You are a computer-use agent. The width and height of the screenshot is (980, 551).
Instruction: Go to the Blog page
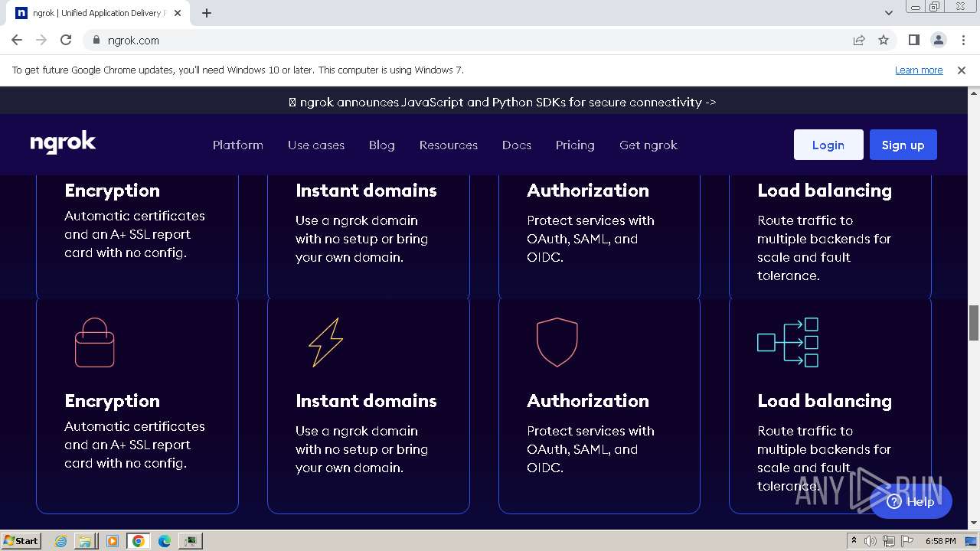click(x=382, y=145)
